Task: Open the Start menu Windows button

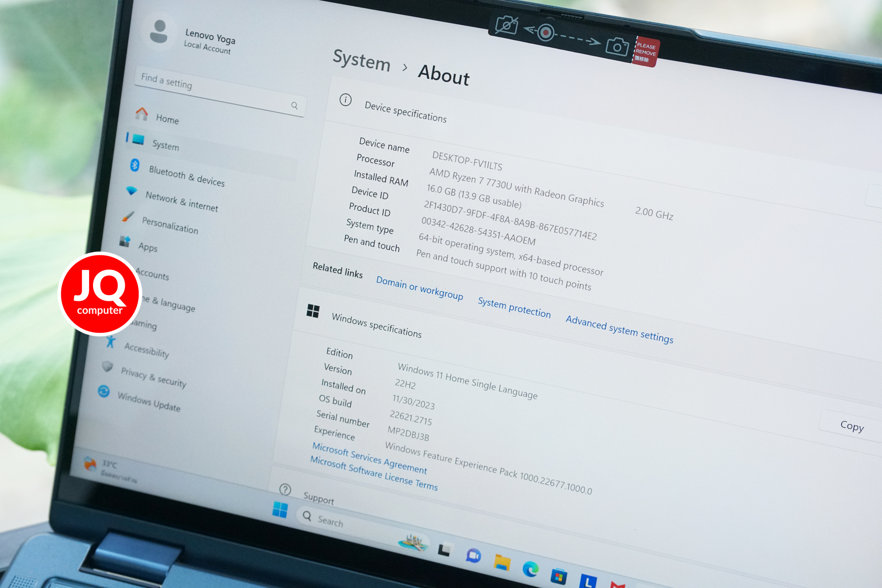Action: 280,510
